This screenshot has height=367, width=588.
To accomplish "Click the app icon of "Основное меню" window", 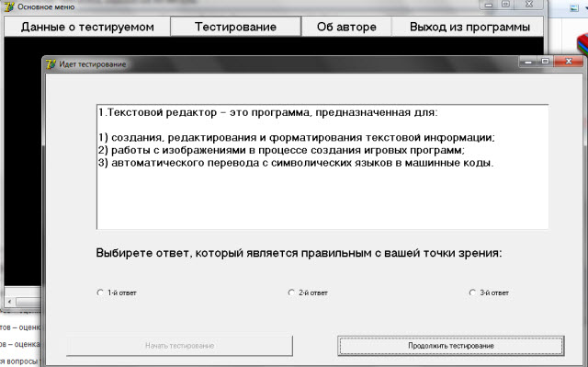I will 9,6.
